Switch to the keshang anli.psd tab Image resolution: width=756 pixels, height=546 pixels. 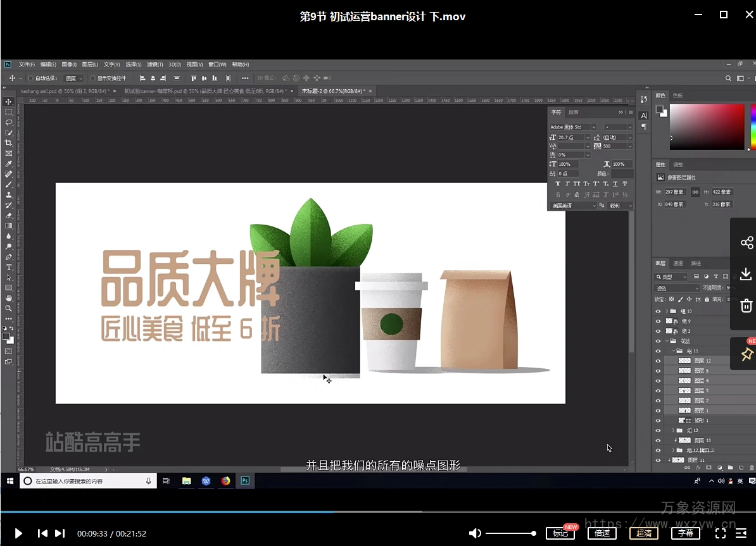pyautogui.click(x=62, y=91)
